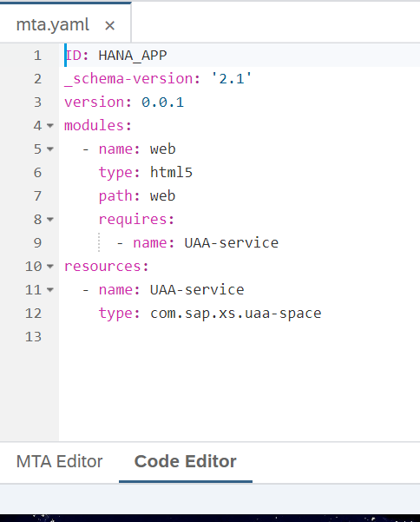This screenshot has height=522, width=420.
Task: Select the Code Editor tab
Action: (x=185, y=461)
